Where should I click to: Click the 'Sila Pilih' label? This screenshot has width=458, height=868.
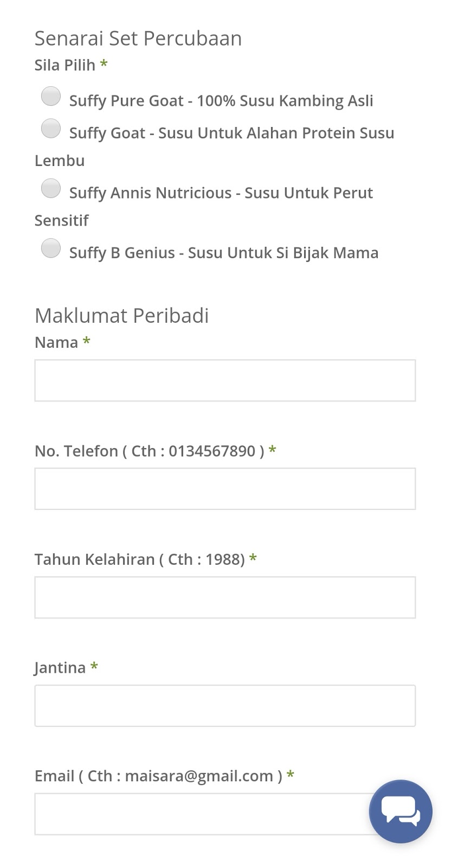pyautogui.click(x=65, y=65)
